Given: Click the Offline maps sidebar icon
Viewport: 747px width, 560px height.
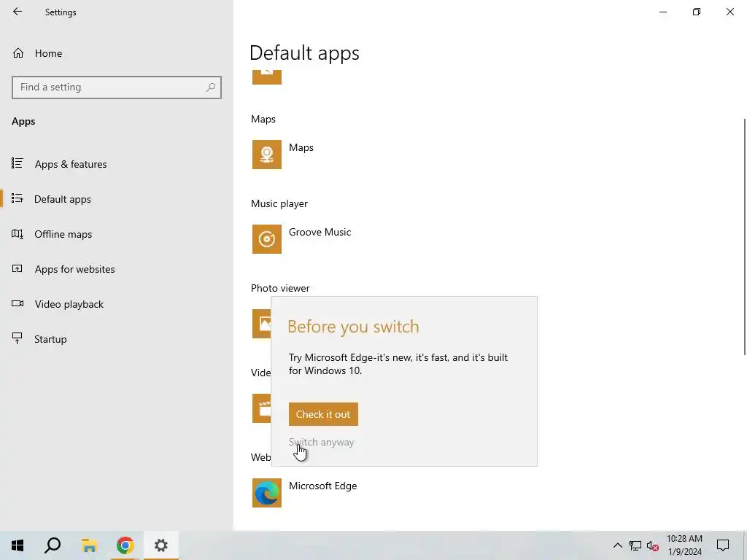Looking at the screenshot, I should point(18,234).
